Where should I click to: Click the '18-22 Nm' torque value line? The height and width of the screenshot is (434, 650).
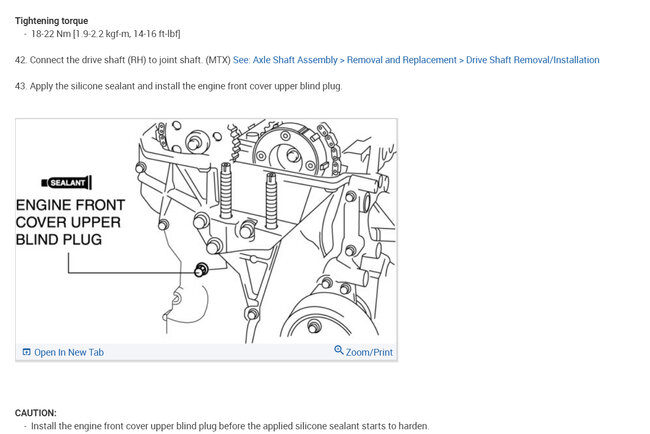[x=106, y=34]
